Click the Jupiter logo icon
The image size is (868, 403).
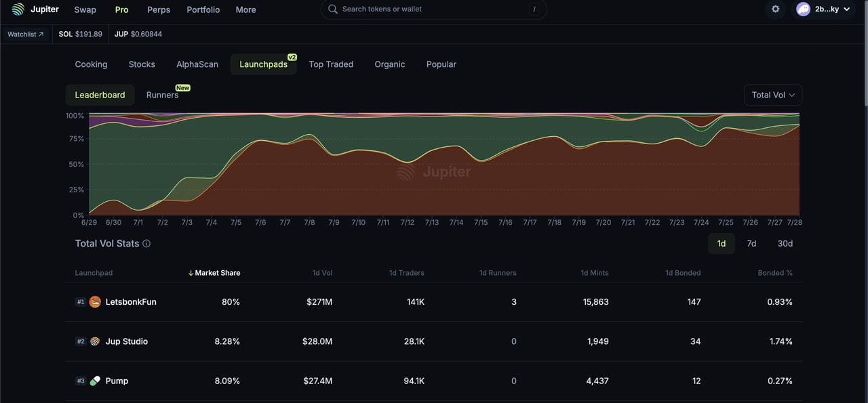(18, 9)
